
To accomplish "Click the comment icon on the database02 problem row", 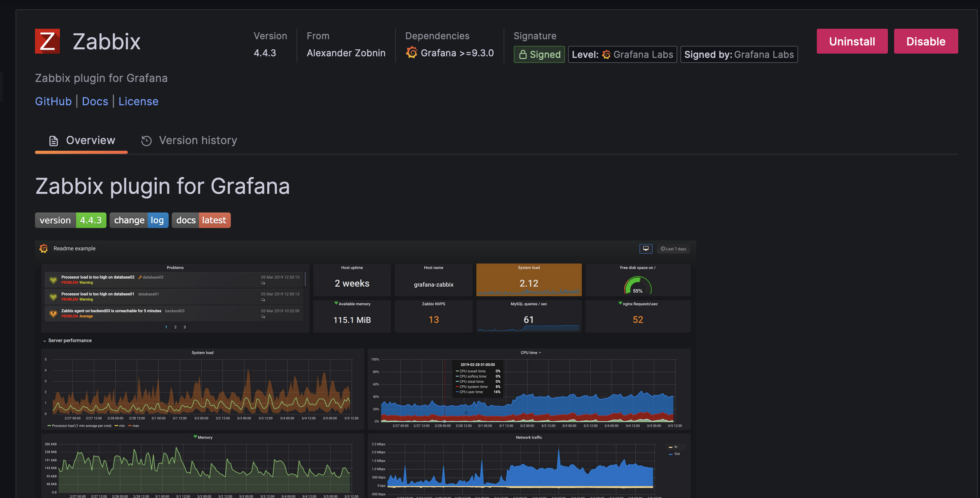I will (263, 283).
